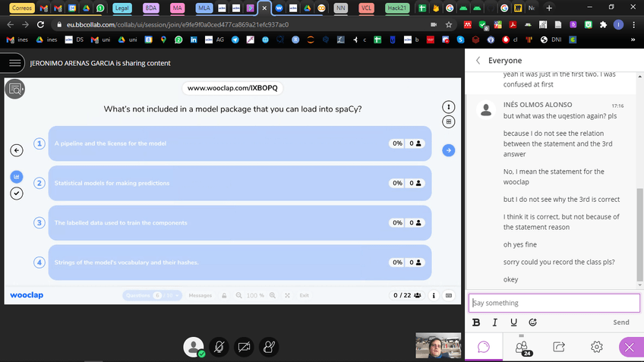Open the Collaborate session menu hamburger
Viewport: 644px width, 362px height.
[x=14, y=63]
